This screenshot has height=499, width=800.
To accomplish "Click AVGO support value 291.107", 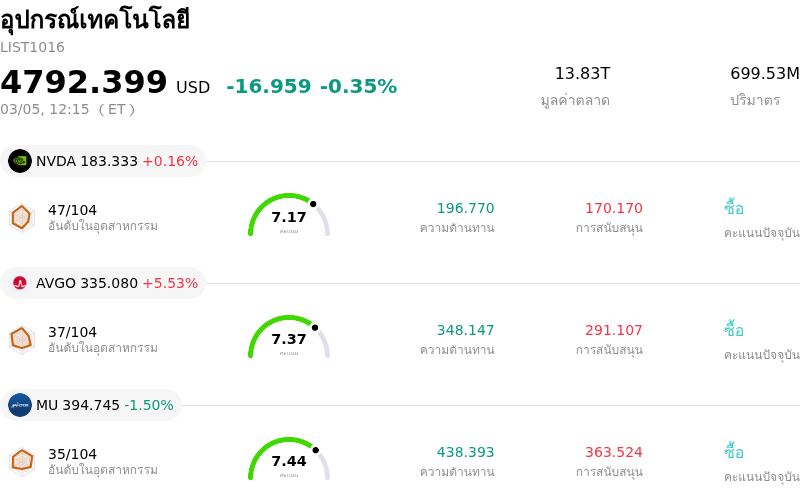I will pos(614,330).
